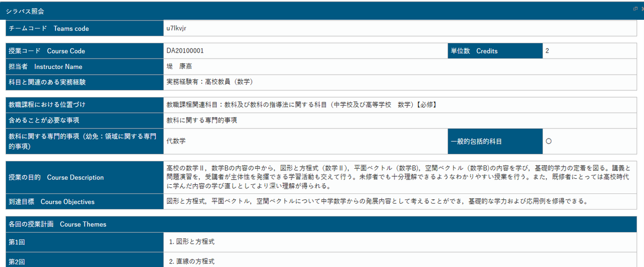Click the チームコード Teams code label
644x267 pixels.
click(x=49, y=28)
